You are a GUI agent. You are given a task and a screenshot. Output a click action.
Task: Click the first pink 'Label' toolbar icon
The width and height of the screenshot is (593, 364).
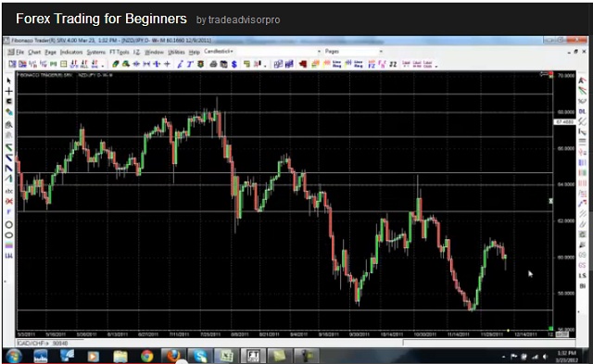click(406, 64)
